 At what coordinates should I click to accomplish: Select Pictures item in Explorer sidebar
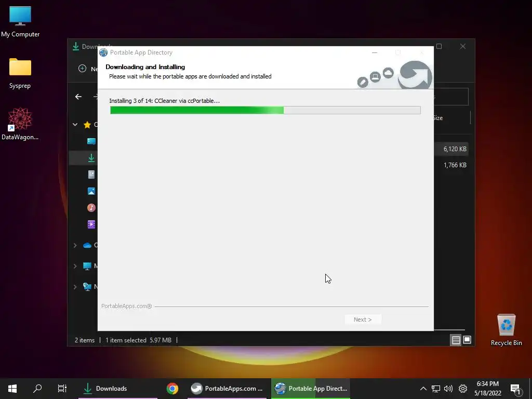[x=91, y=191]
